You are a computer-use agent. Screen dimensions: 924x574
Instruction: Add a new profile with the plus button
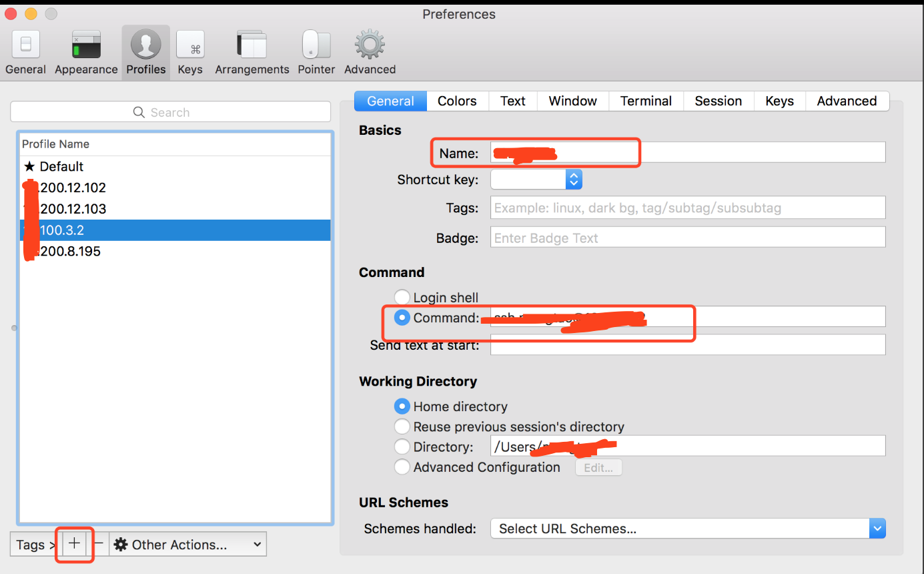point(73,544)
